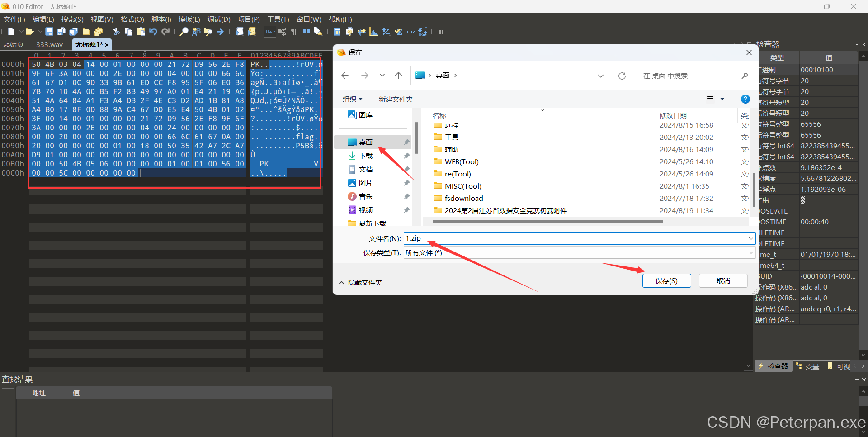Open the 工具(T) menu
The width and height of the screenshot is (868, 437).
[x=278, y=19]
